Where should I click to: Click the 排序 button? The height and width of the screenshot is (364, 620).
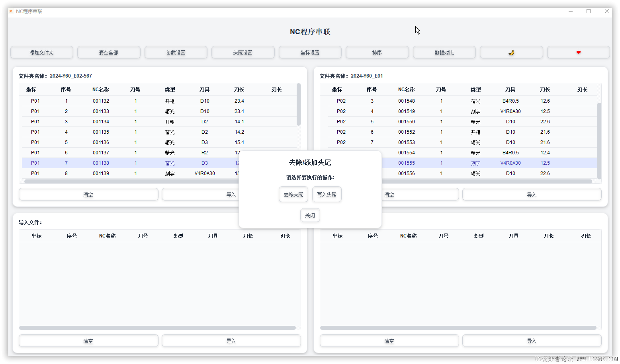click(377, 52)
